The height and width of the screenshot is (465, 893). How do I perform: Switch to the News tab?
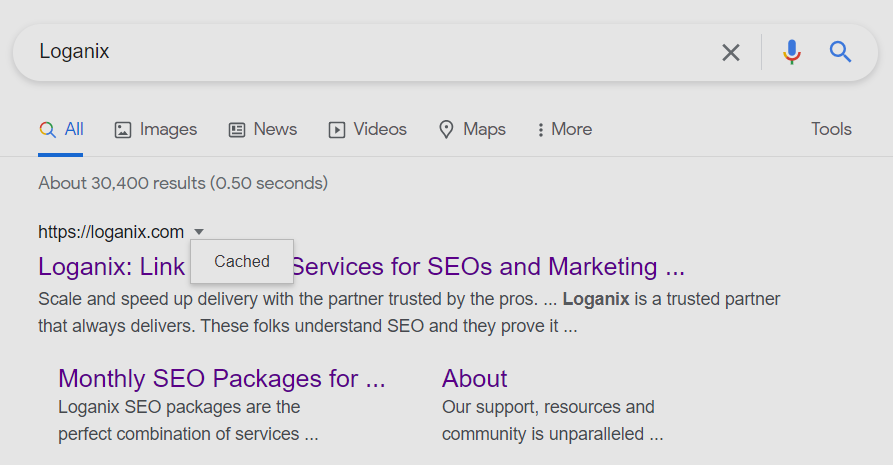coord(263,129)
